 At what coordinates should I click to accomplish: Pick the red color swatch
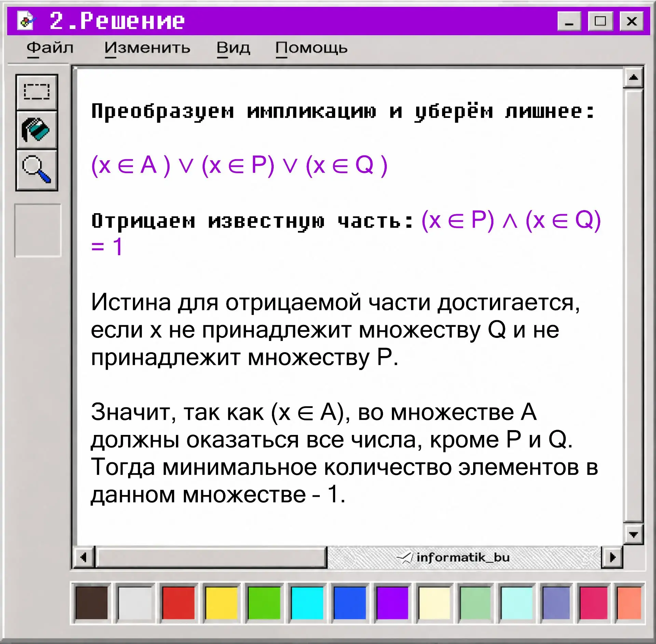[x=178, y=603]
